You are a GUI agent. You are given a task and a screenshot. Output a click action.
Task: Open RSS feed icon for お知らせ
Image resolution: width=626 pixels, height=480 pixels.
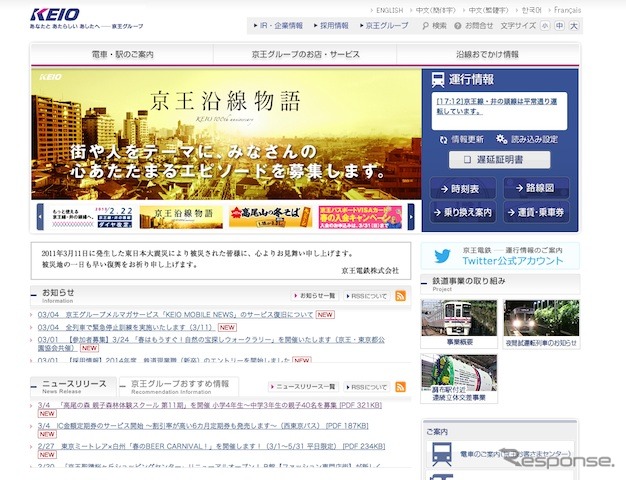pos(400,296)
